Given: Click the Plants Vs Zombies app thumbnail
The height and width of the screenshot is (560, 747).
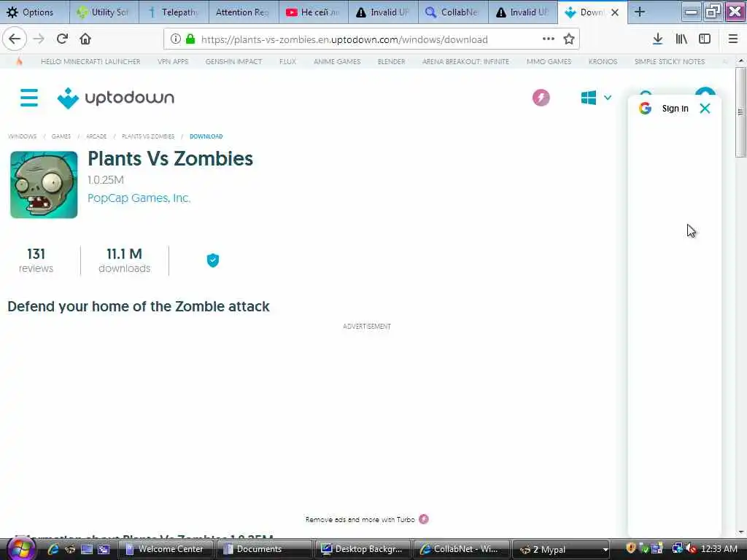Looking at the screenshot, I should pyautogui.click(x=44, y=184).
